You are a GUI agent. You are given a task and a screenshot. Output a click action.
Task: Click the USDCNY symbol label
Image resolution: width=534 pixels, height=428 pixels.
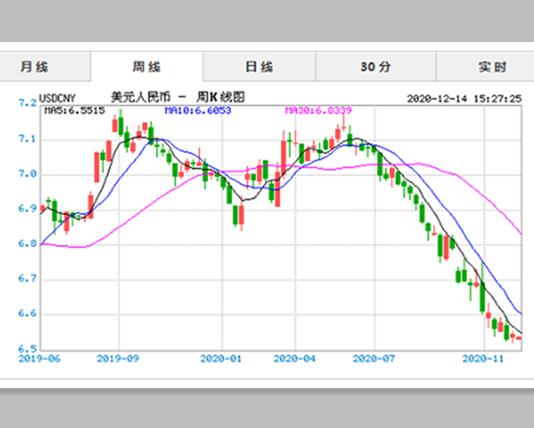(x=57, y=98)
